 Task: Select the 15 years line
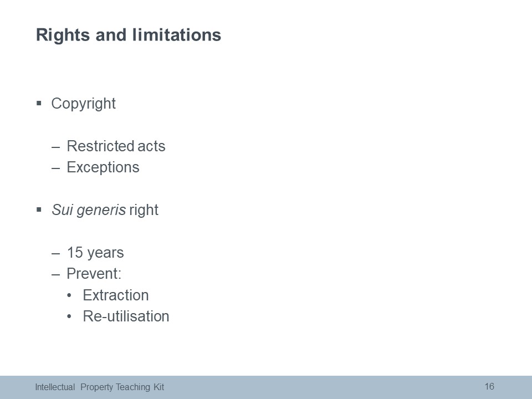[95, 253]
